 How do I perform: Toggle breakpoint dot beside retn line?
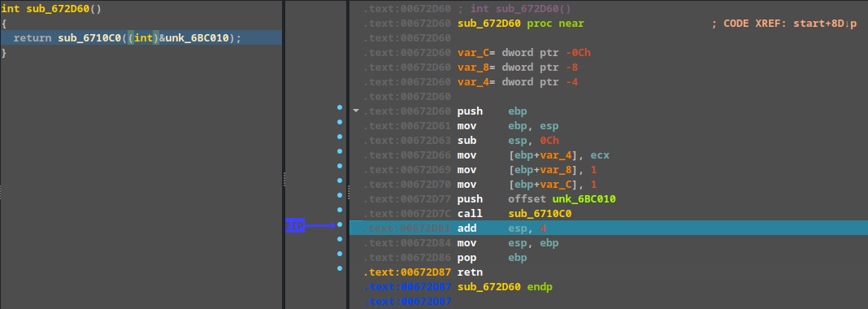tap(340, 268)
